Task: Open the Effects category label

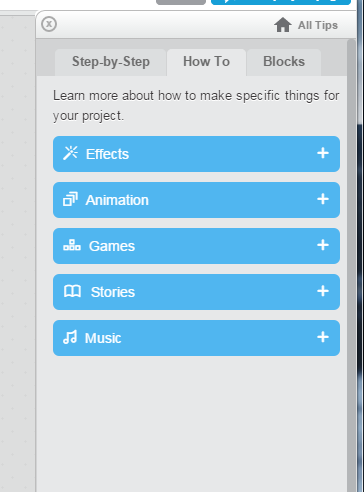Action: click(107, 154)
